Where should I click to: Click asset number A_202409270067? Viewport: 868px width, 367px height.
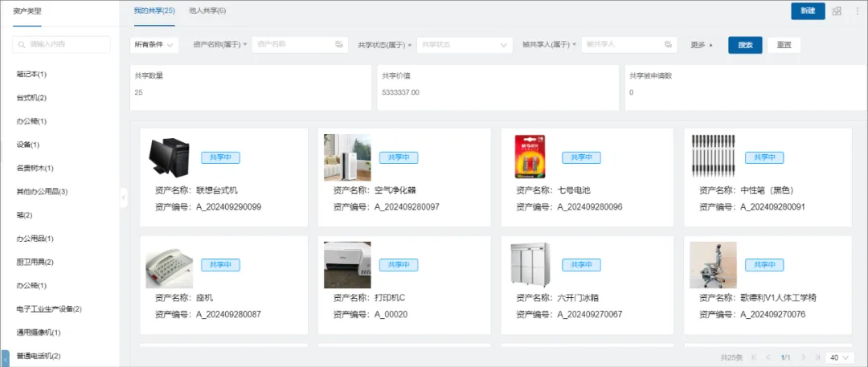point(590,315)
